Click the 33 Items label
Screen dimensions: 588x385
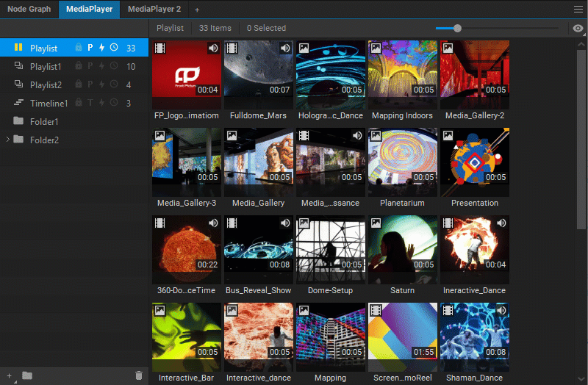[215, 28]
